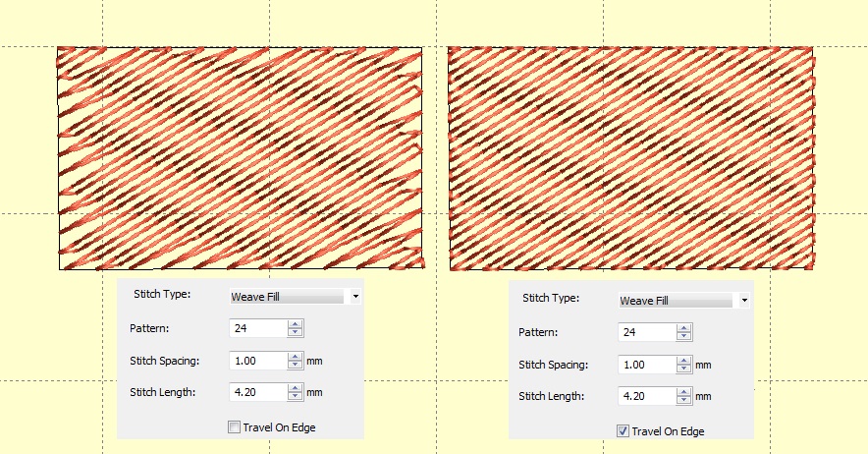Viewport: 868px width, 454px height.
Task: Increase Pattern value in right panel
Action: 683,328
